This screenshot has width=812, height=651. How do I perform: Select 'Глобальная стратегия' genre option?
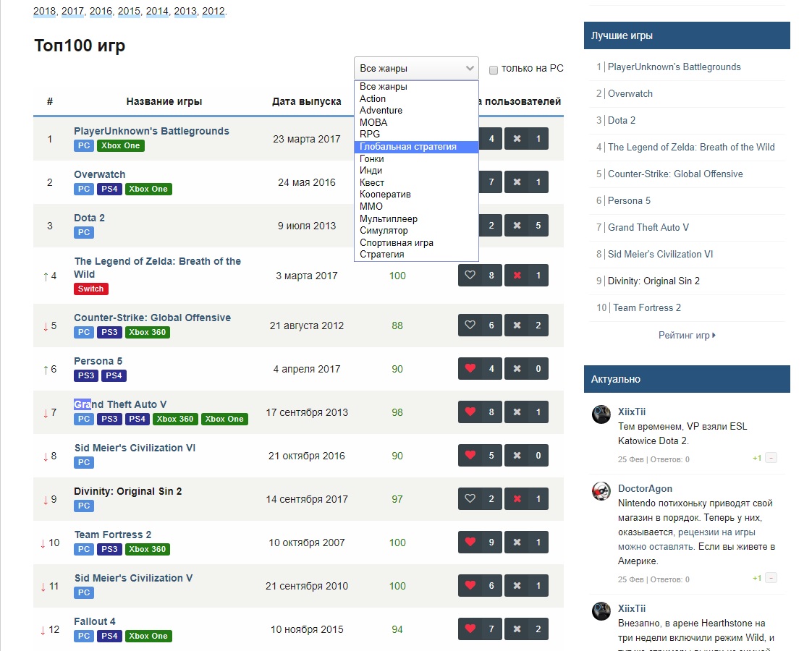point(416,146)
